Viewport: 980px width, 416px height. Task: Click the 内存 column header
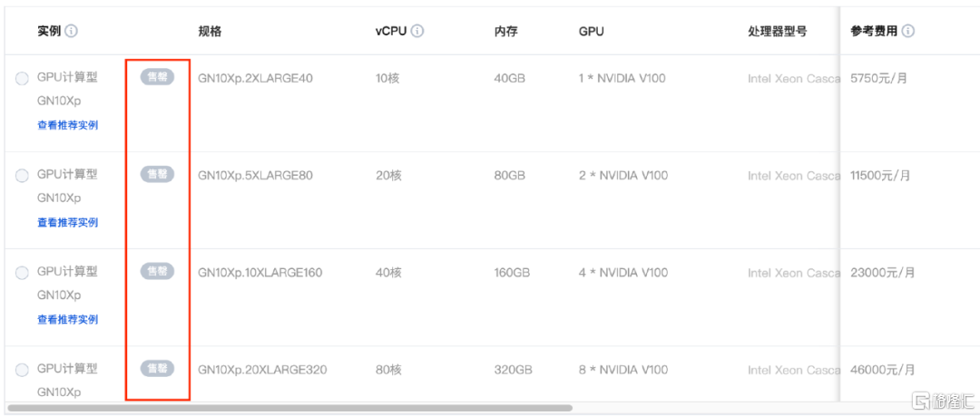[505, 31]
